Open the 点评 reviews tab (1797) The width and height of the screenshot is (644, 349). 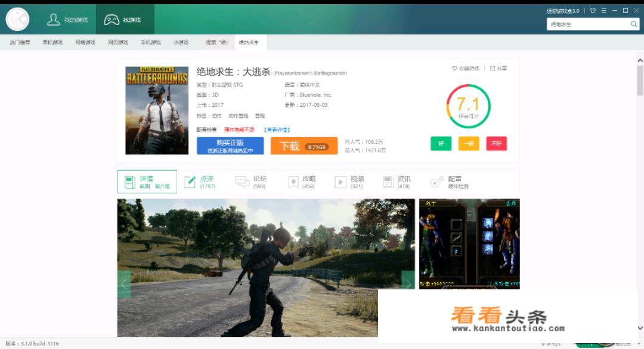[200, 182]
